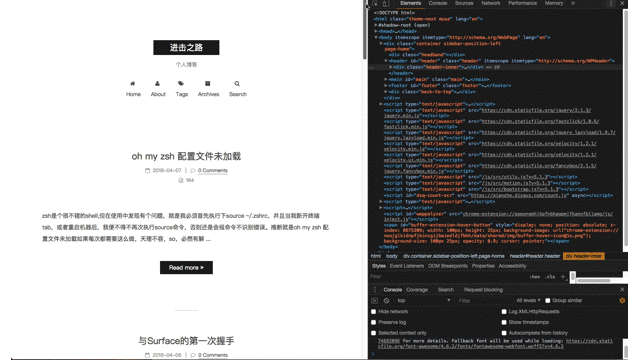Open the top execution context dropdown
This screenshot has height=360, width=640.
click(423, 300)
